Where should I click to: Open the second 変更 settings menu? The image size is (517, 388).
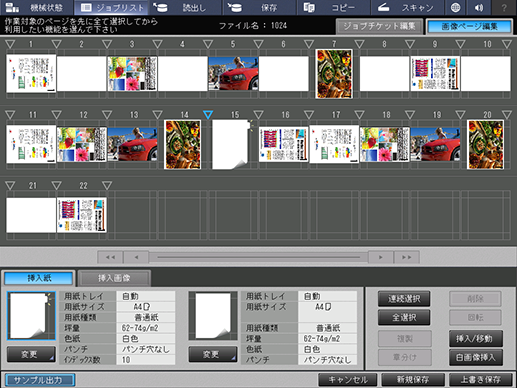pyautogui.click(x=213, y=354)
